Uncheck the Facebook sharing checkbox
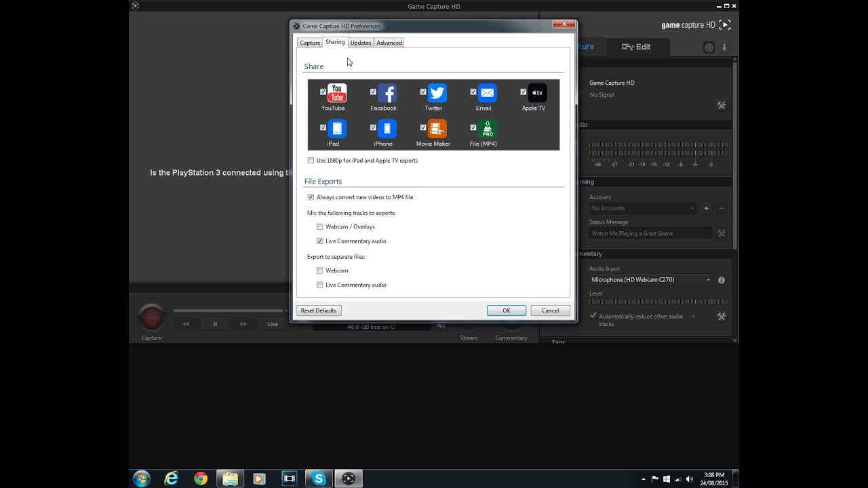Viewport: 868px width, 488px height. pyautogui.click(x=373, y=91)
